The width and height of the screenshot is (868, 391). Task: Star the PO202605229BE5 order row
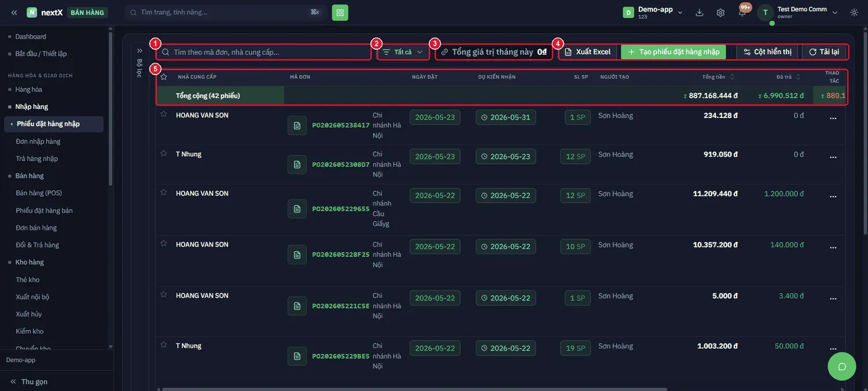(x=164, y=345)
